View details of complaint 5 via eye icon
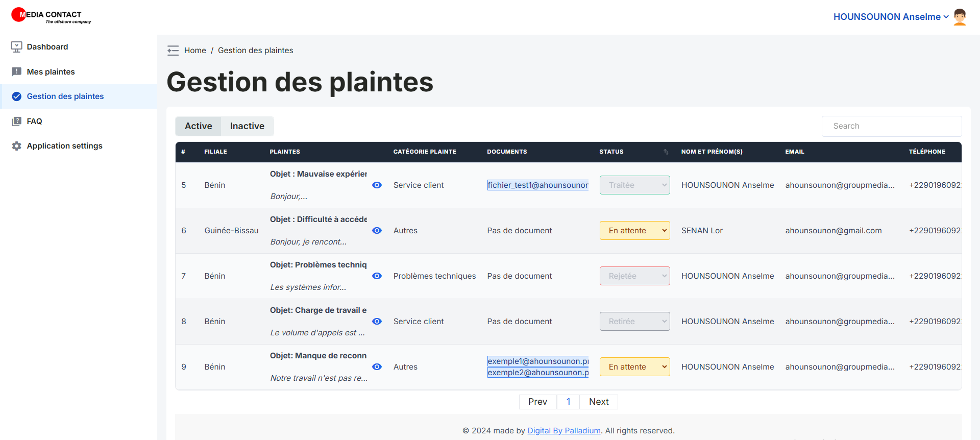Image resolution: width=980 pixels, height=440 pixels. coord(377,185)
